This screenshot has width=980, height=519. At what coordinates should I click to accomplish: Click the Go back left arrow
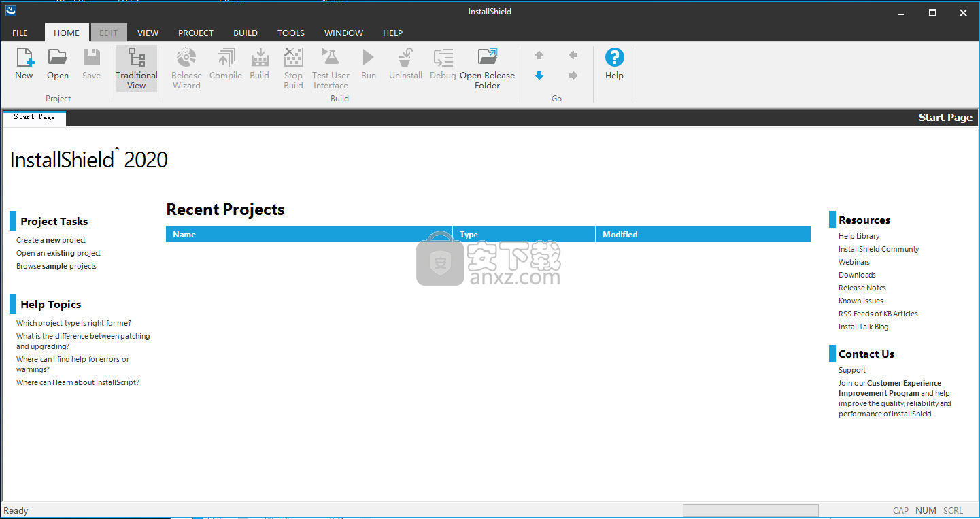573,55
